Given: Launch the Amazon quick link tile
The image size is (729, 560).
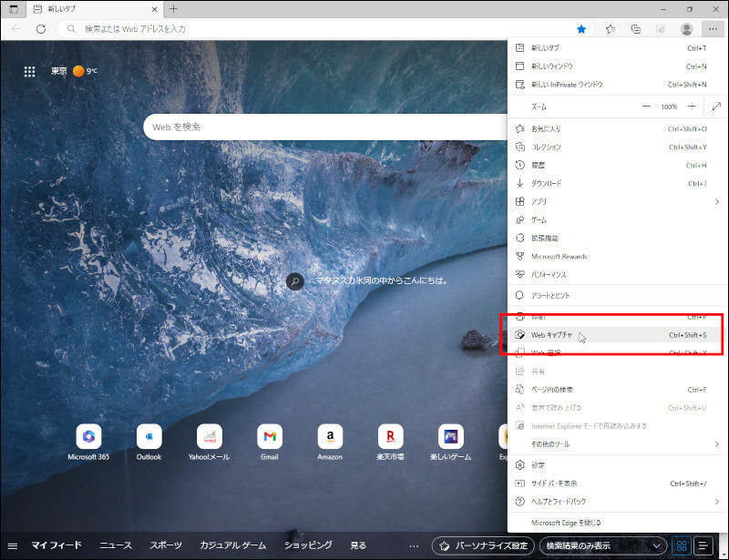Looking at the screenshot, I should point(330,436).
